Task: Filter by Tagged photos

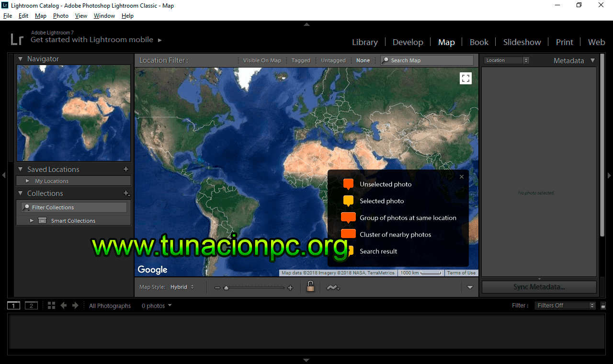Action: coord(301,60)
